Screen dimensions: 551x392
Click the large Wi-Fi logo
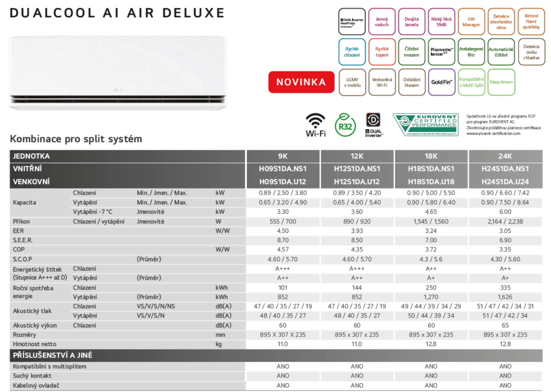click(316, 125)
